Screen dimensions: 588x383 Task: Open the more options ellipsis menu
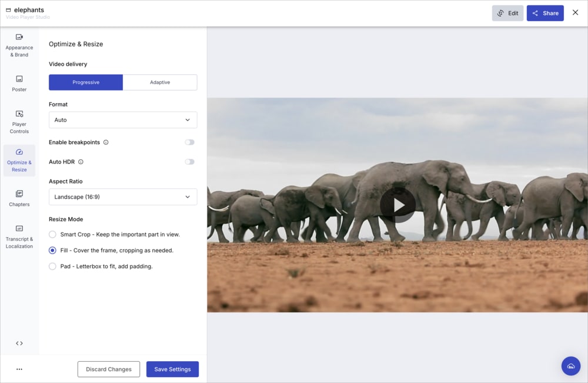coord(19,369)
